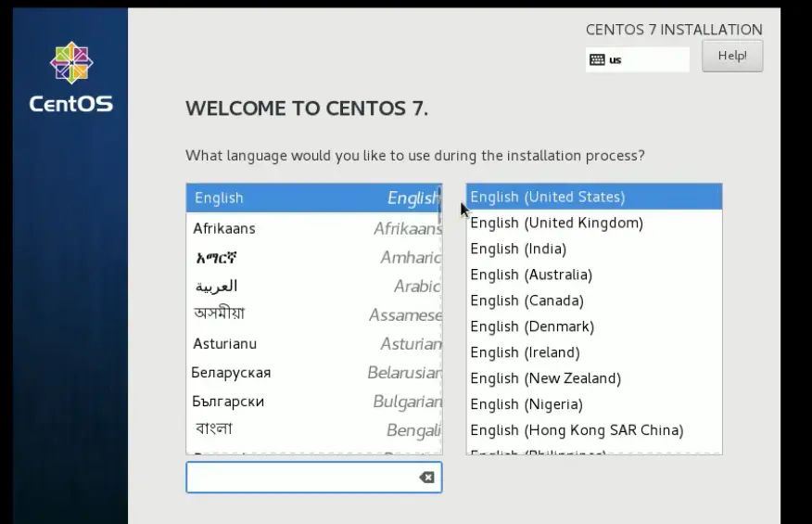Select English (Ireland) locale
The height and width of the screenshot is (524, 812).
coord(594,351)
